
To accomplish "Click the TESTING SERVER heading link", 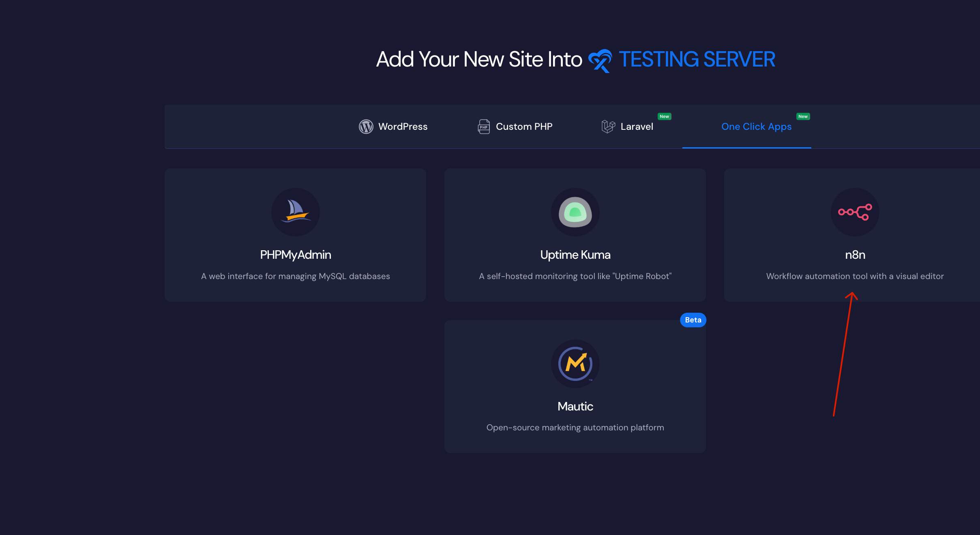I will coord(697,60).
